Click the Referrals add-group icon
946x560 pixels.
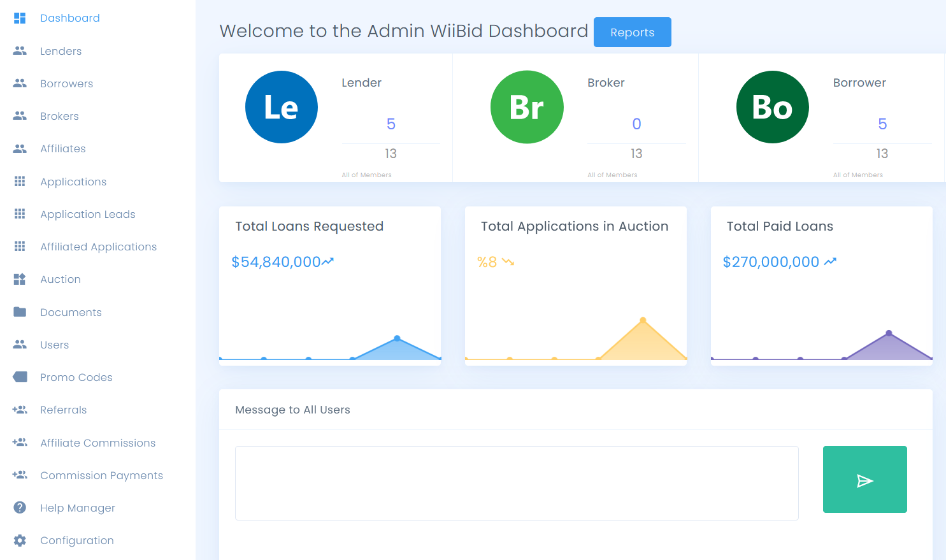pos(20,410)
